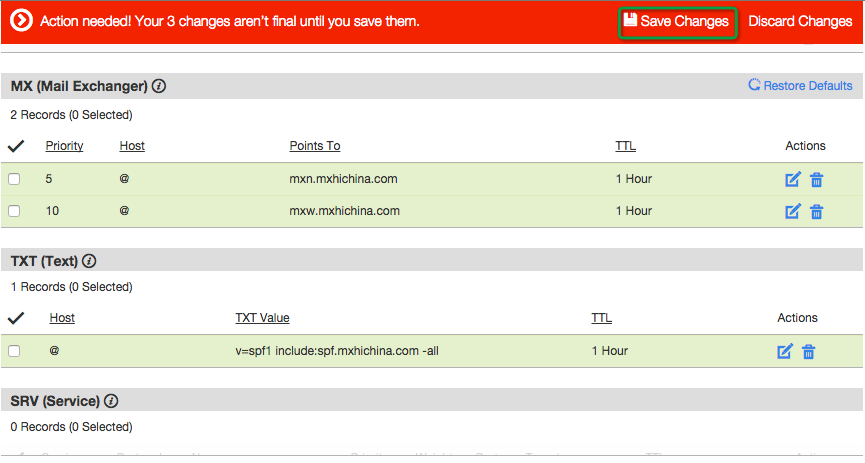Edit the mxw.mxhichina.com MX record

(793, 212)
